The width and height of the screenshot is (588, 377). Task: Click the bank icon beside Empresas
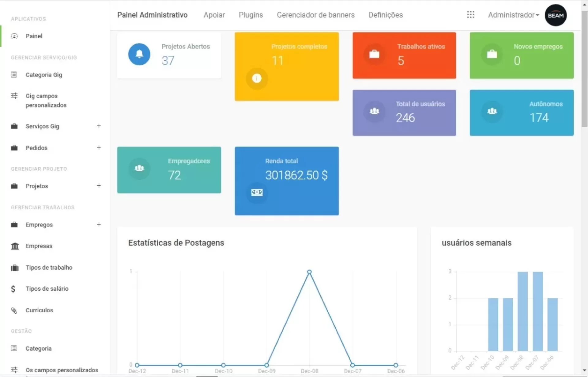(15, 246)
